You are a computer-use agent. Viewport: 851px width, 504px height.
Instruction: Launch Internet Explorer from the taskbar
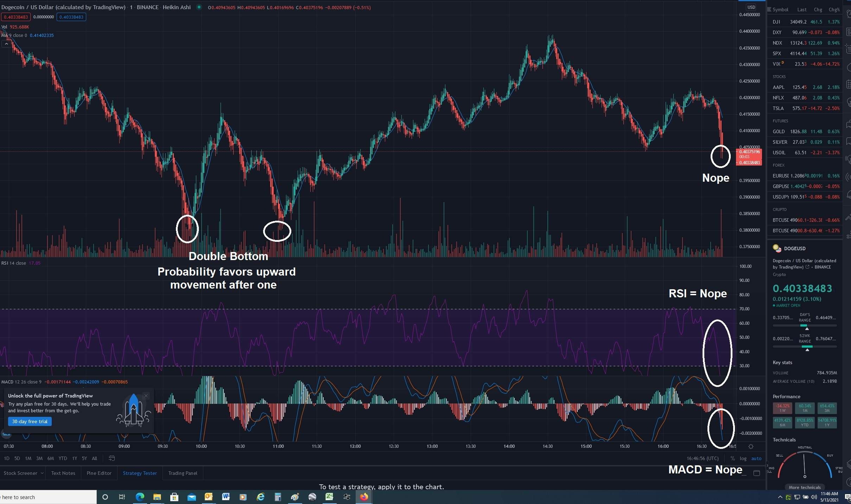pos(260,497)
